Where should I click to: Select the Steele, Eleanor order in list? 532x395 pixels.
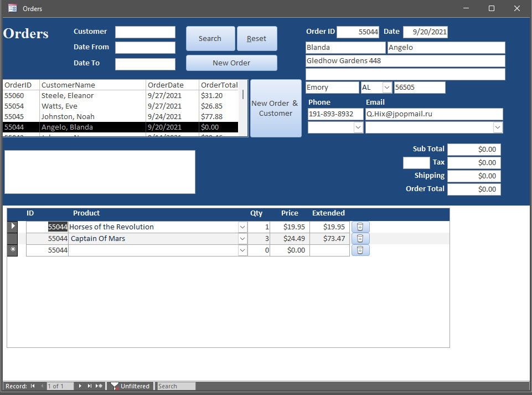click(x=67, y=95)
